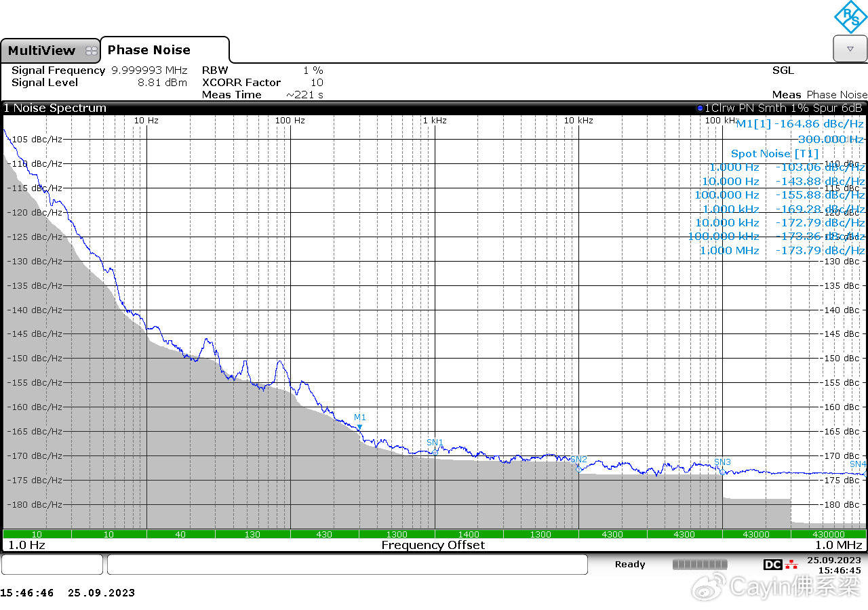Viewport: 868px width, 610px height.
Task: Click the RBW 1 % setting
Action: pyautogui.click(x=262, y=70)
